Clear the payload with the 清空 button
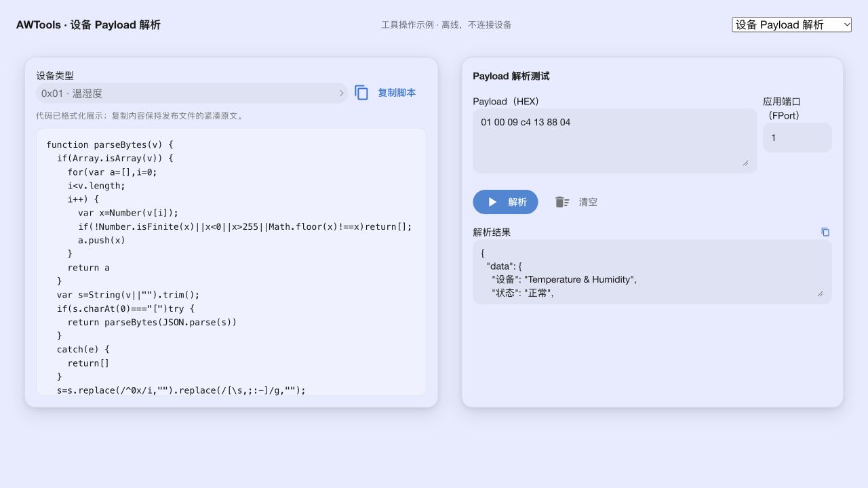 [576, 202]
